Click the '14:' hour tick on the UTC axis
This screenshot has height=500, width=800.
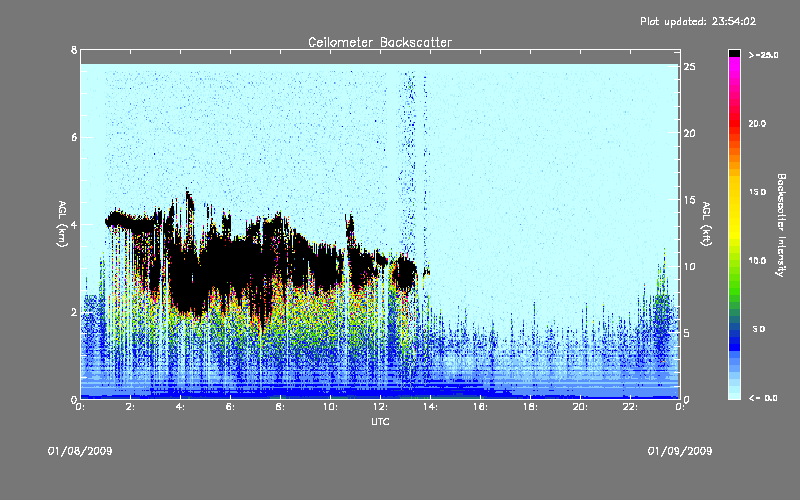(430, 407)
